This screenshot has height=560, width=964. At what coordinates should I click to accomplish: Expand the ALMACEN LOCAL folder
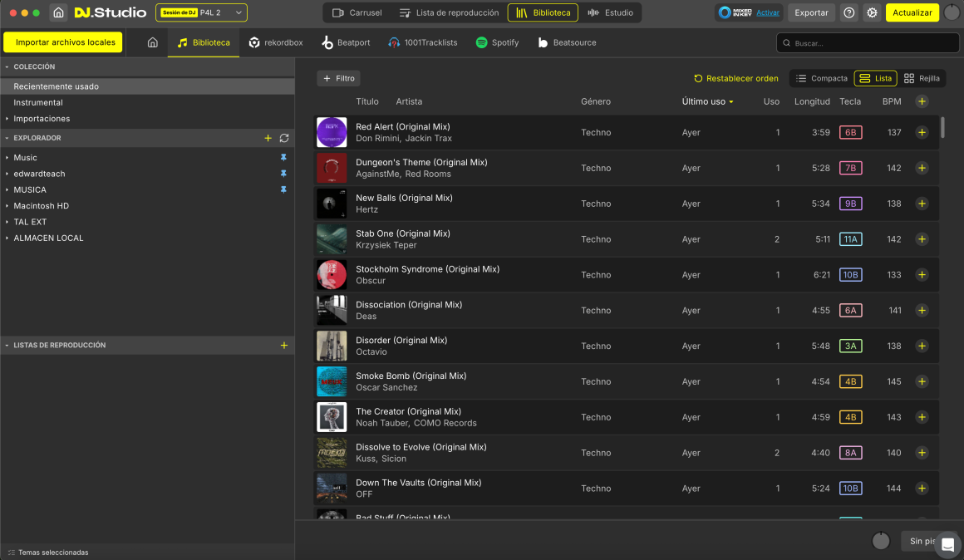(7, 238)
